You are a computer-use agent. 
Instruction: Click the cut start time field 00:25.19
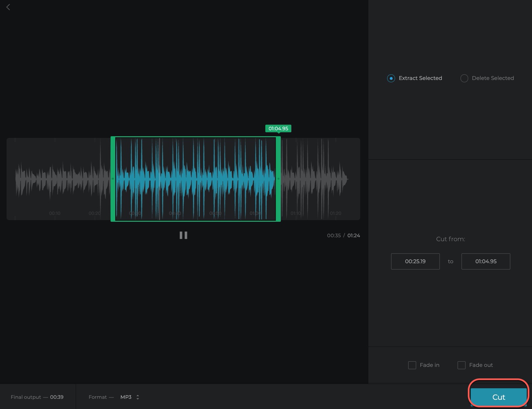[x=415, y=262]
